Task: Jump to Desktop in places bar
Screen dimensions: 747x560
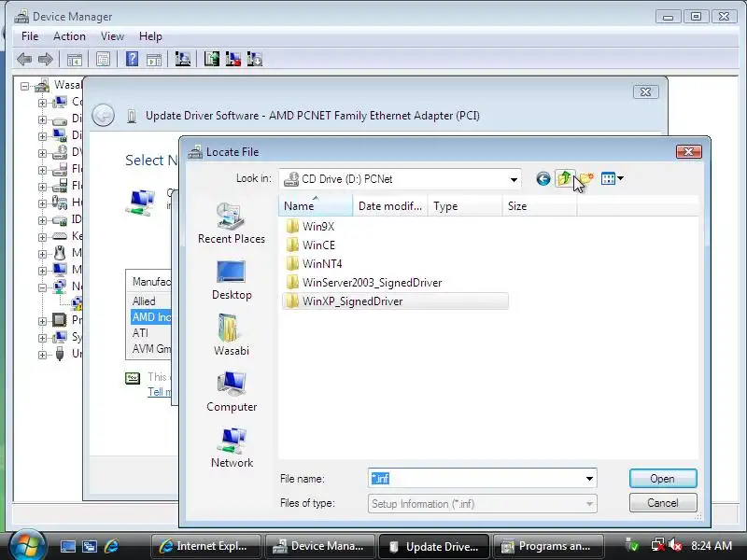Action: tap(232, 280)
